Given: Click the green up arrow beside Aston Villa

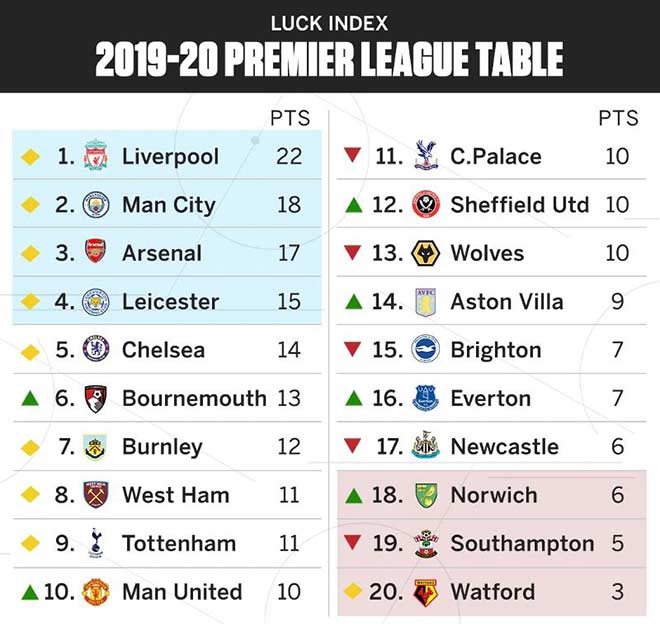Looking at the screenshot, I should [354, 301].
